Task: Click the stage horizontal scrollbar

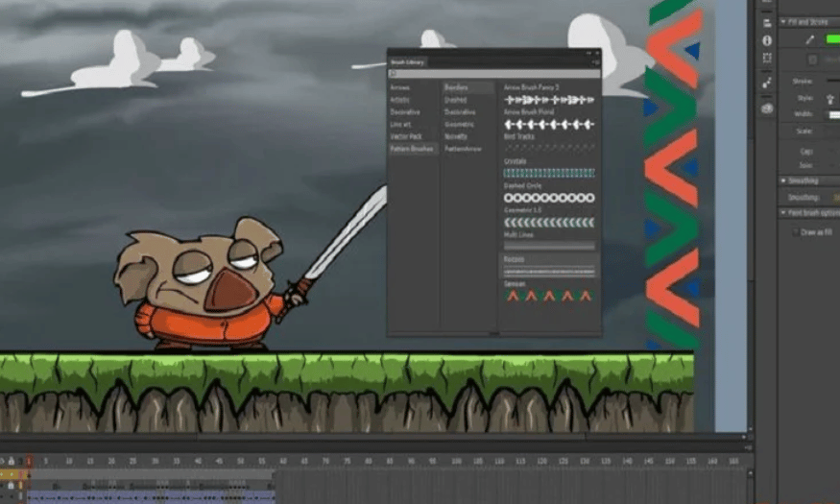Action: pyautogui.click(x=391, y=437)
